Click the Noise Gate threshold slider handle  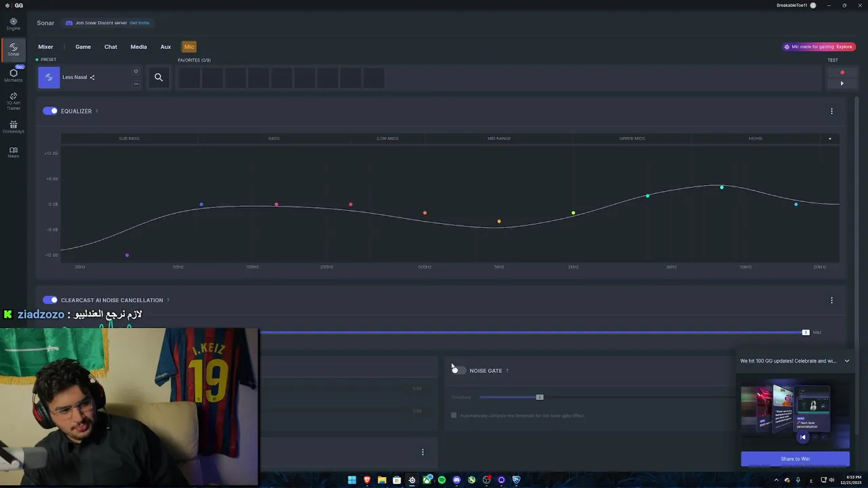(x=540, y=397)
